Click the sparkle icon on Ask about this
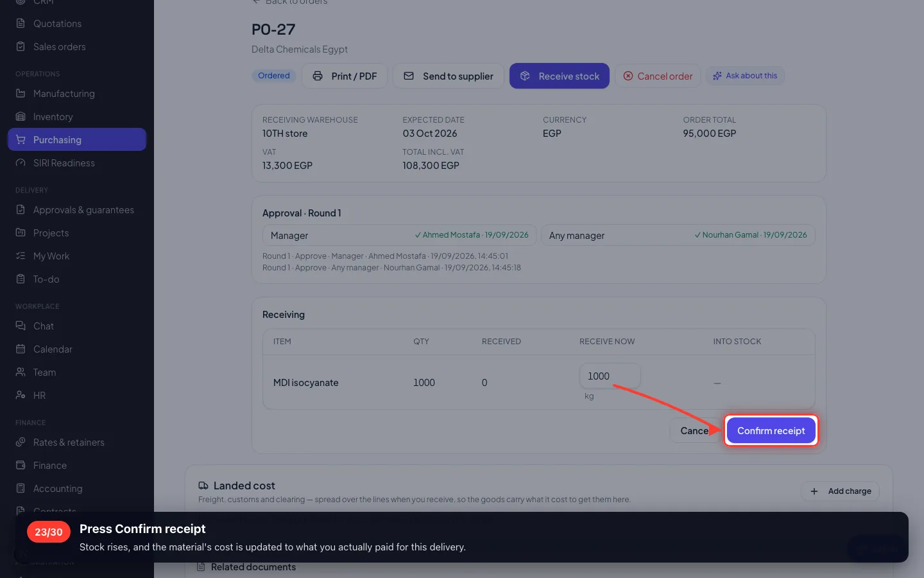The image size is (924, 578). pos(717,76)
